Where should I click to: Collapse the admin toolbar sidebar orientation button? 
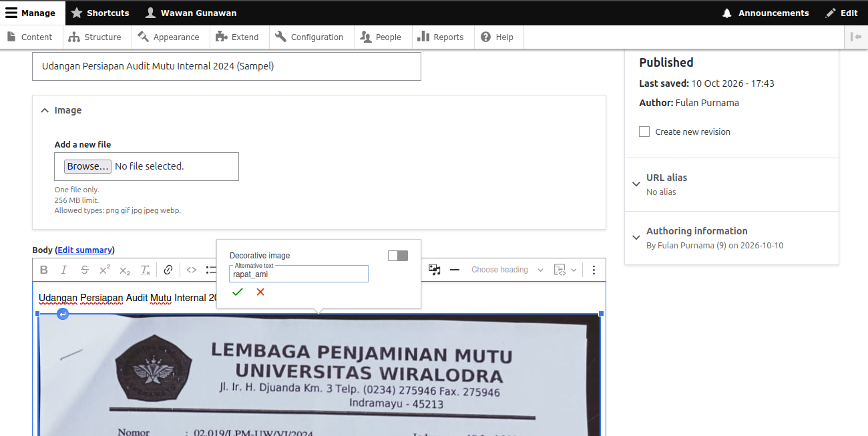(856, 37)
